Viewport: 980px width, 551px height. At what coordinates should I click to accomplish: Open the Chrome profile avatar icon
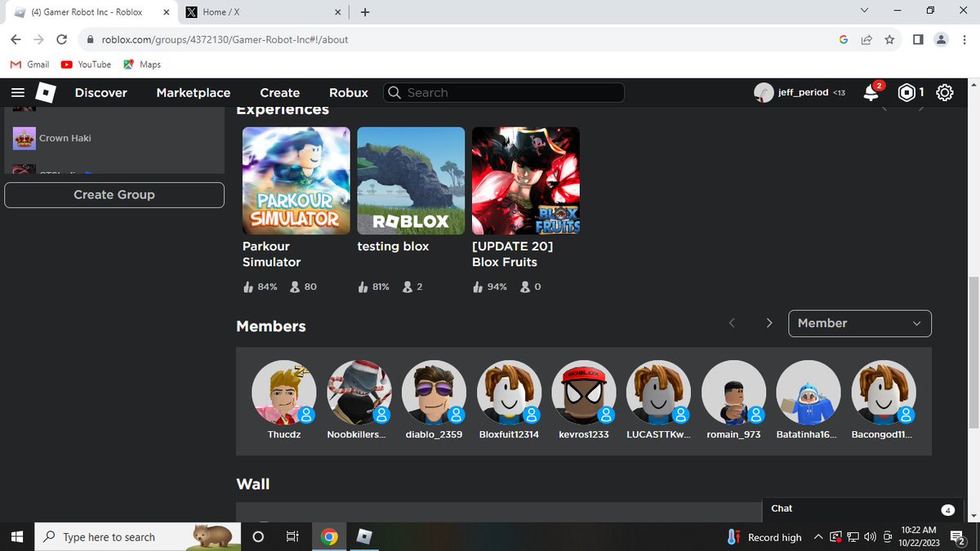[x=942, y=39]
